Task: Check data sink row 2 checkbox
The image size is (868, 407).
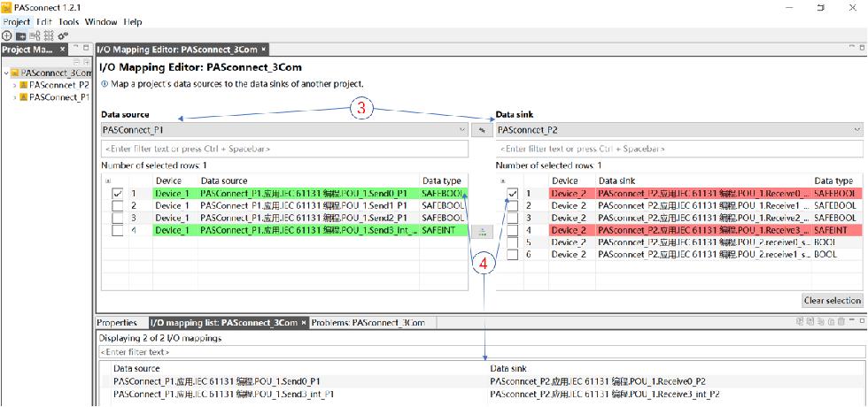Action: [x=513, y=205]
